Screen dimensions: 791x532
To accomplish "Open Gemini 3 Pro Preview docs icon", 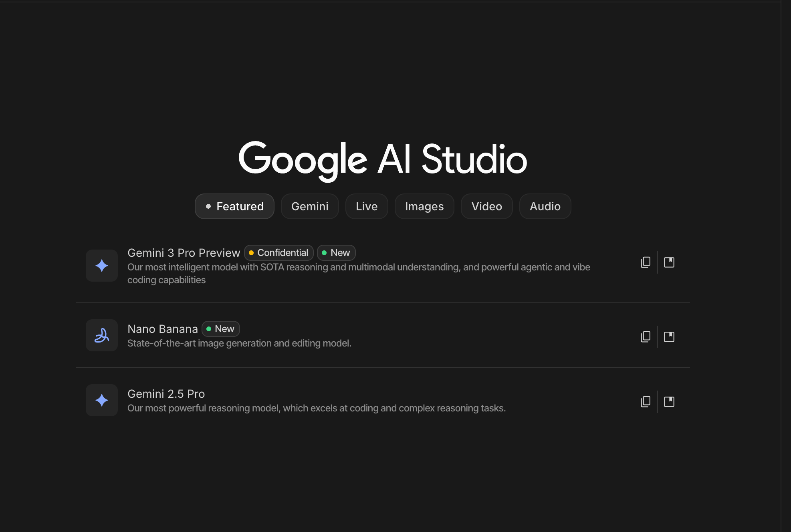I will (669, 262).
